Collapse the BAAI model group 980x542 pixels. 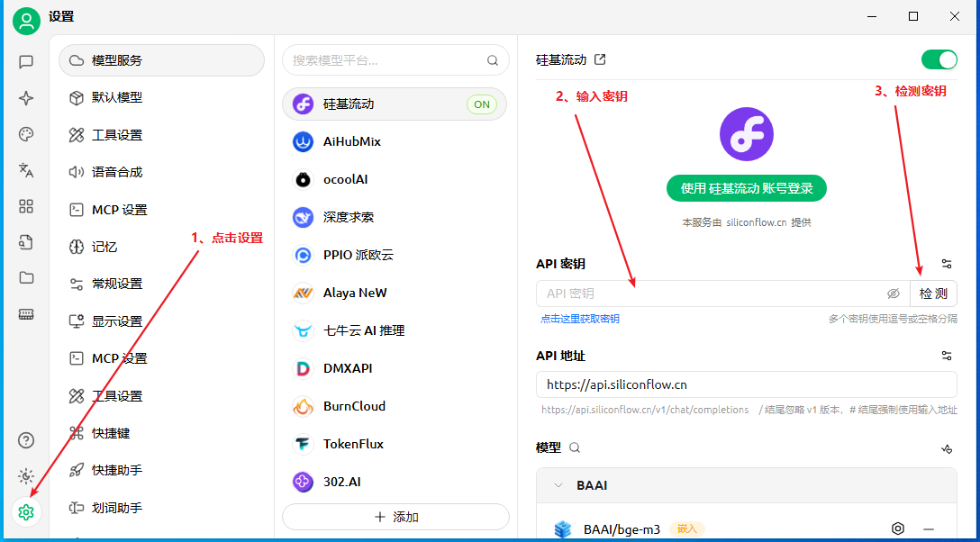coord(558,485)
